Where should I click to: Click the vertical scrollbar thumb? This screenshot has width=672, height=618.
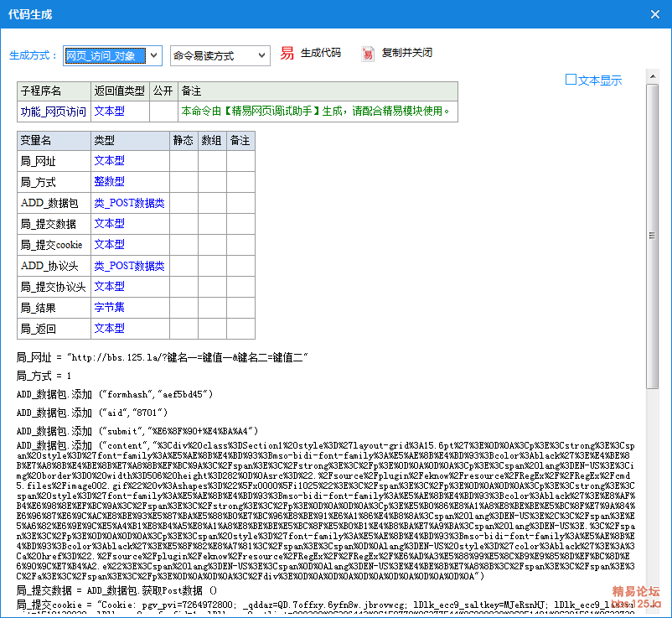coord(653,235)
